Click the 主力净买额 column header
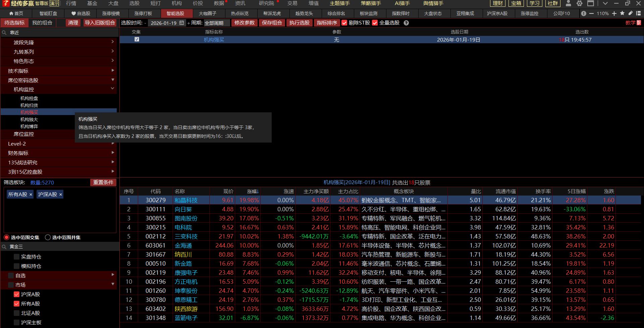The image size is (644, 328). pos(316,191)
